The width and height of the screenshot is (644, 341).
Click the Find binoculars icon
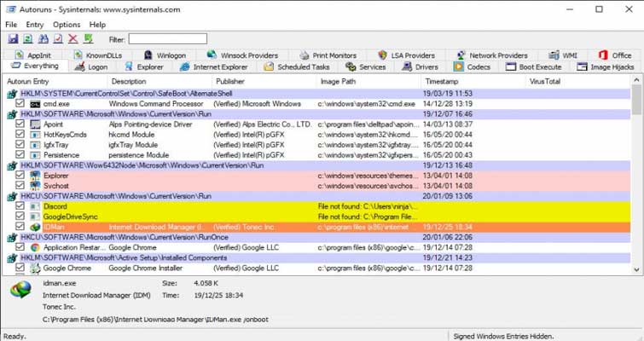44,39
